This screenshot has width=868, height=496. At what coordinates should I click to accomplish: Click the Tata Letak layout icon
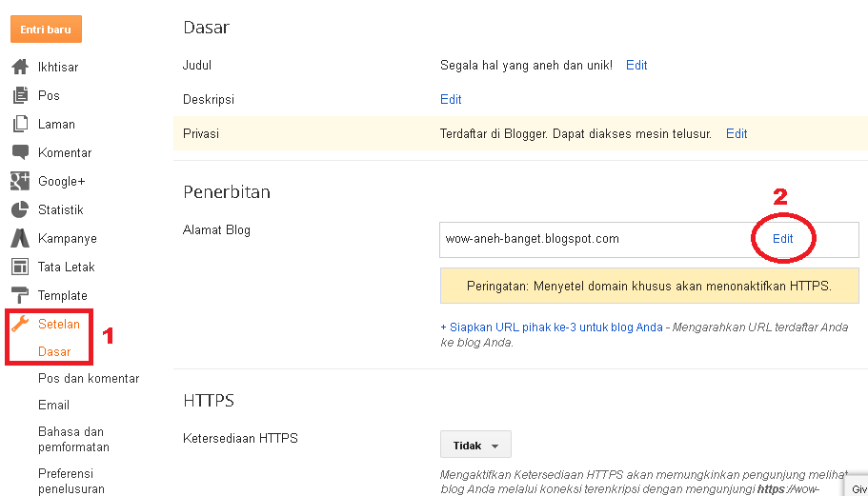click(x=20, y=267)
